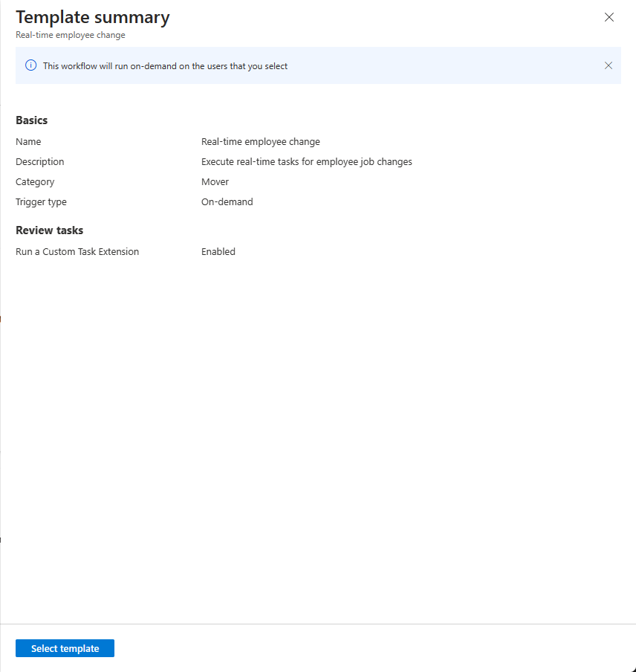Image resolution: width=636 pixels, height=672 pixels.
Task: Click the workflow Name value Real-time employee change
Action: [260, 141]
